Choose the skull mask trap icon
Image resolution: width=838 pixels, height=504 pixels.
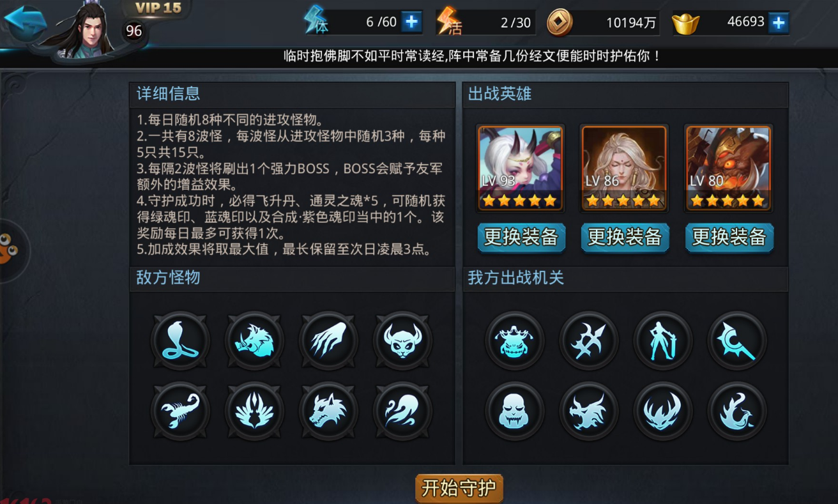click(x=515, y=411)
